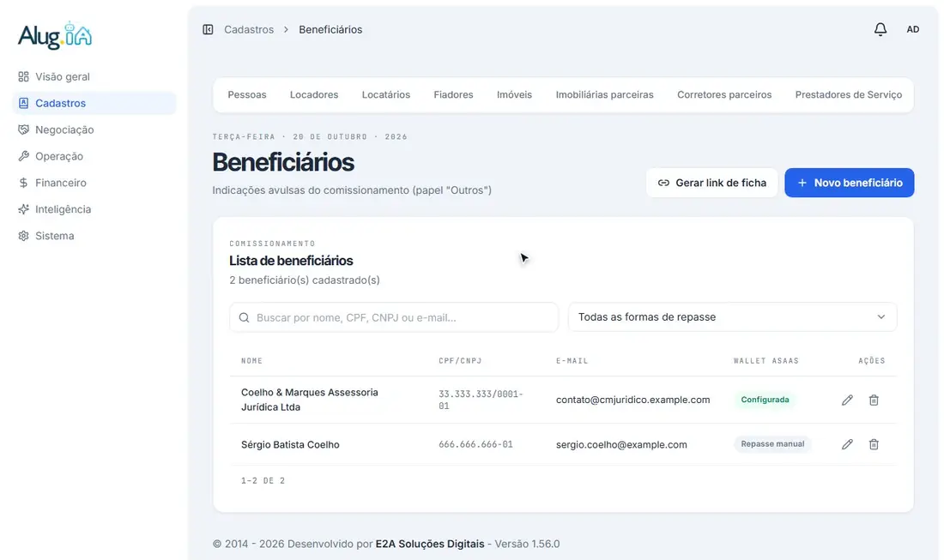Screen dimensions: 944x560
Task: Click the WALLET ASAAS column header
Action: pos(765,361)
